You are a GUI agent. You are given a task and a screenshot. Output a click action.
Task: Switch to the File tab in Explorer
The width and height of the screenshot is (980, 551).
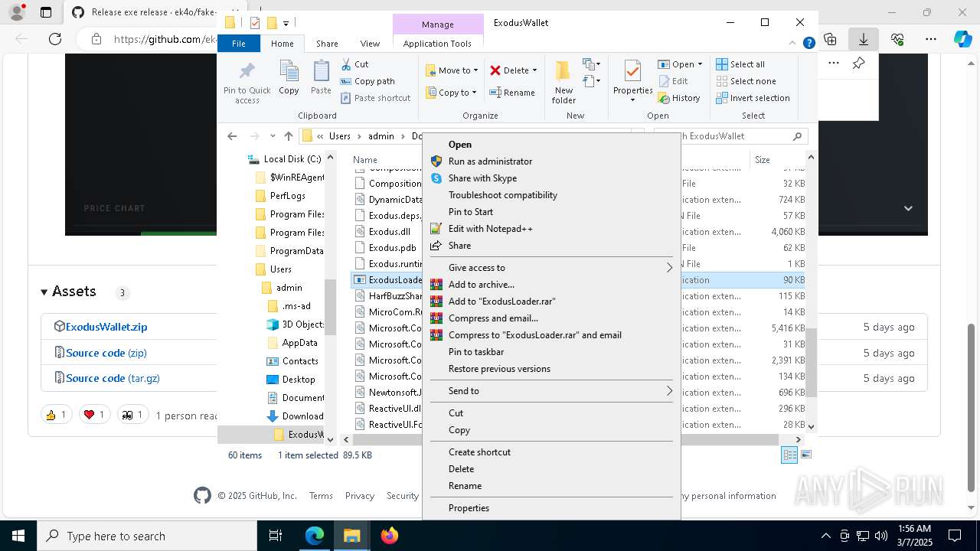click(239, 44)
